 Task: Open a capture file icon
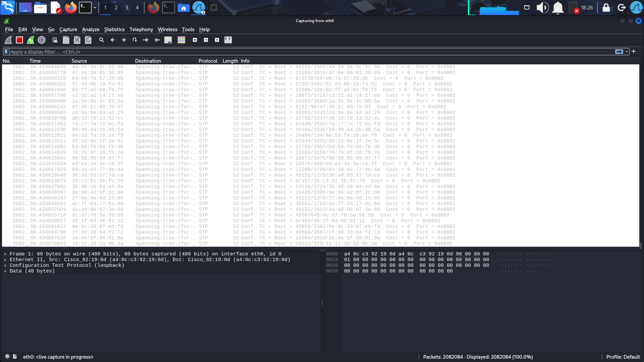point(55,40)
